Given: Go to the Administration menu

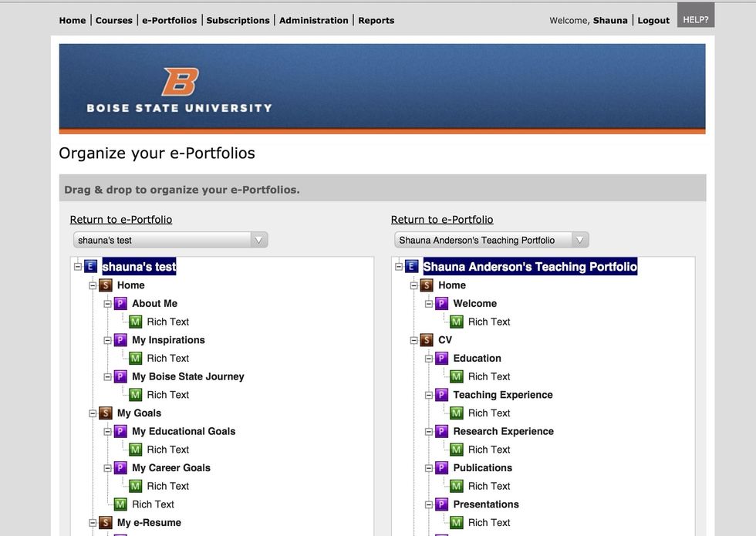Looking at the screenshot, I should [313, 20].
